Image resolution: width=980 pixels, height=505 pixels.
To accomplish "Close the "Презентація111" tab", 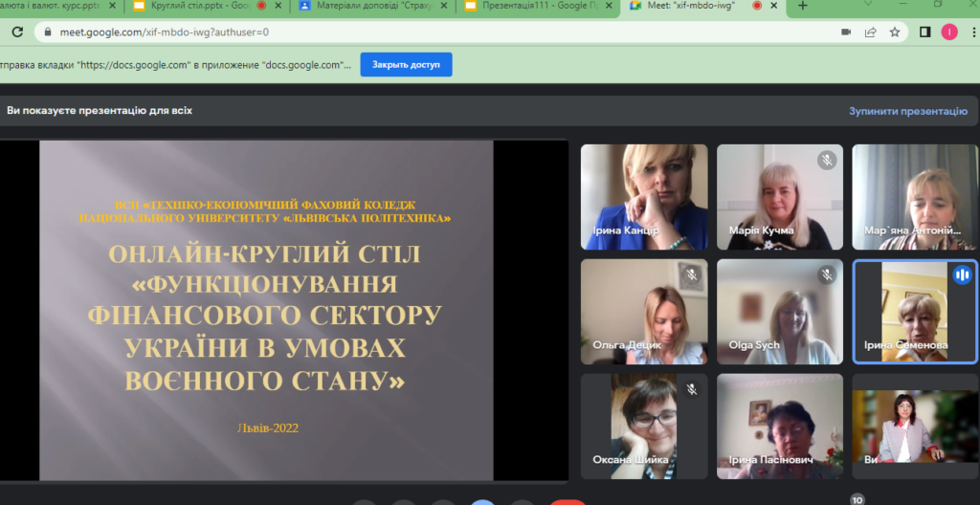I will click(610, 6).
